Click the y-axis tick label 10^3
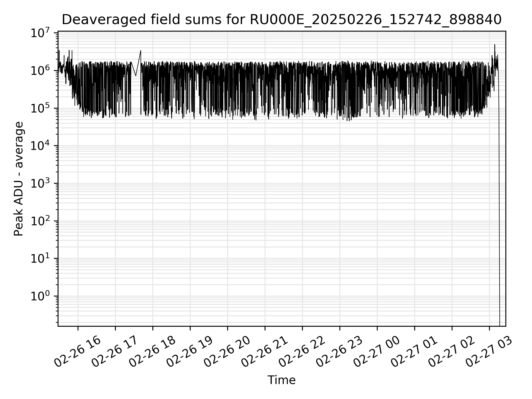 pyautogui.click(x=40, y=184)
